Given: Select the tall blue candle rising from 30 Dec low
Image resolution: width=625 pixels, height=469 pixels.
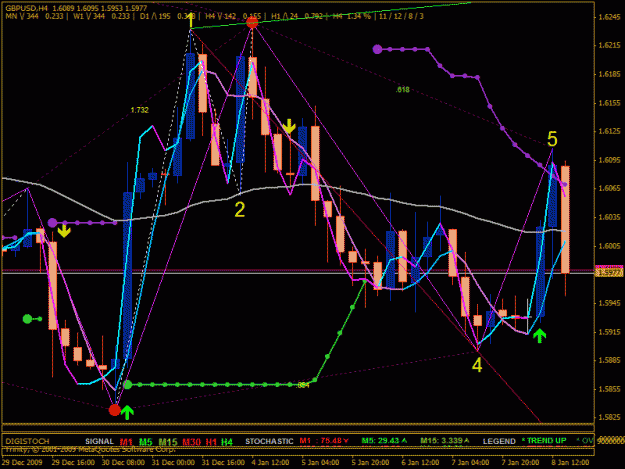Looking at the screenshot, I should [x=128, y=275].
